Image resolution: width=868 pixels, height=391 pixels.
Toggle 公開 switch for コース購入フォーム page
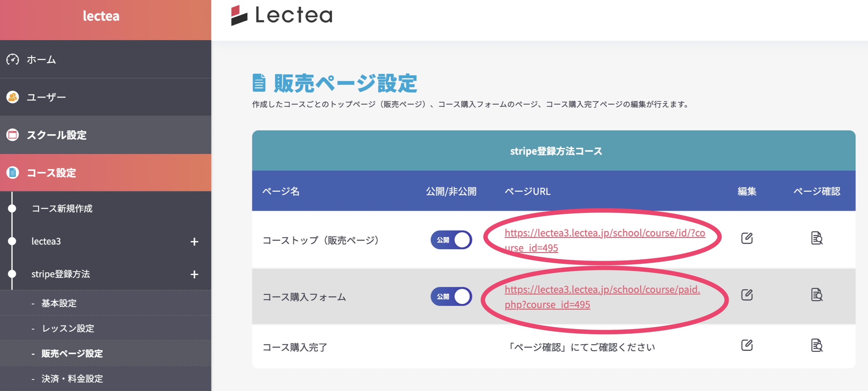tap(451, 296)
